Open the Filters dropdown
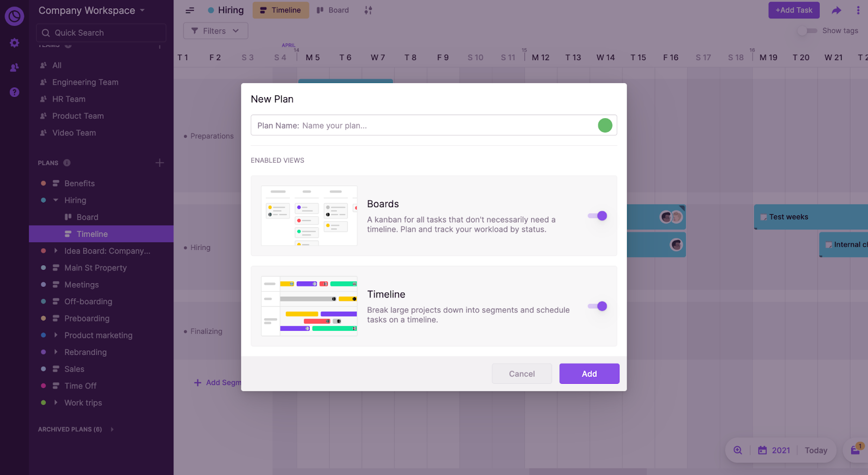868x475 pixels. [215, 31]
